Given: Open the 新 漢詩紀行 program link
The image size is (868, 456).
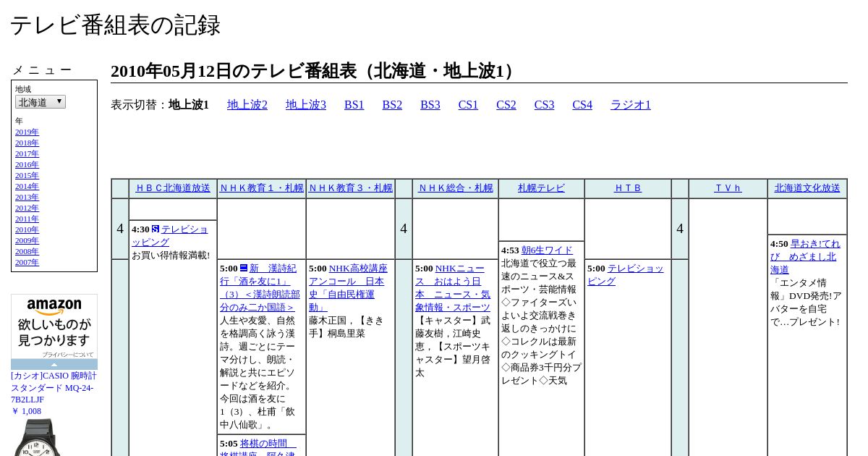Looking at the screenshot, I should [x=260, y=288].
